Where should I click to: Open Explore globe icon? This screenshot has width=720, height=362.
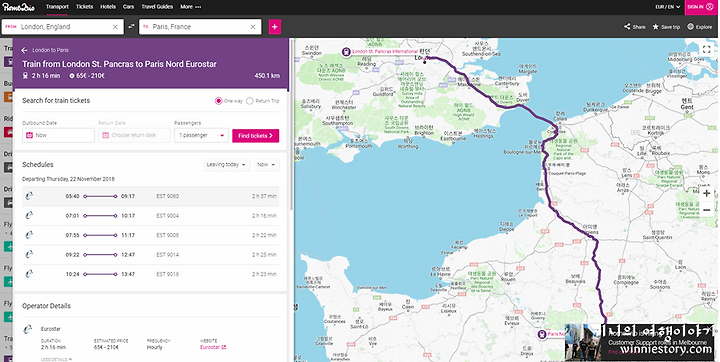click(x=690, y=27)
